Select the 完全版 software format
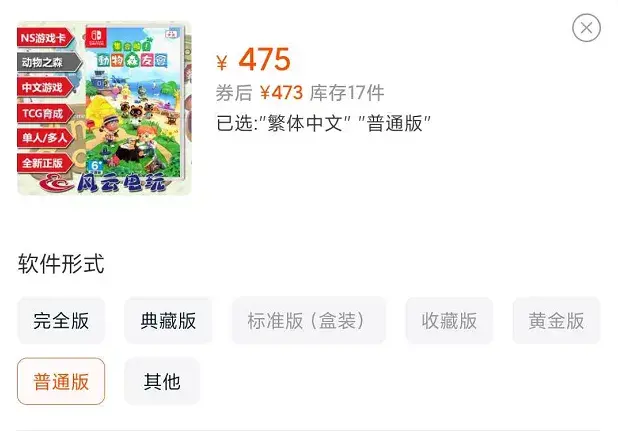 tap(61, 320)
